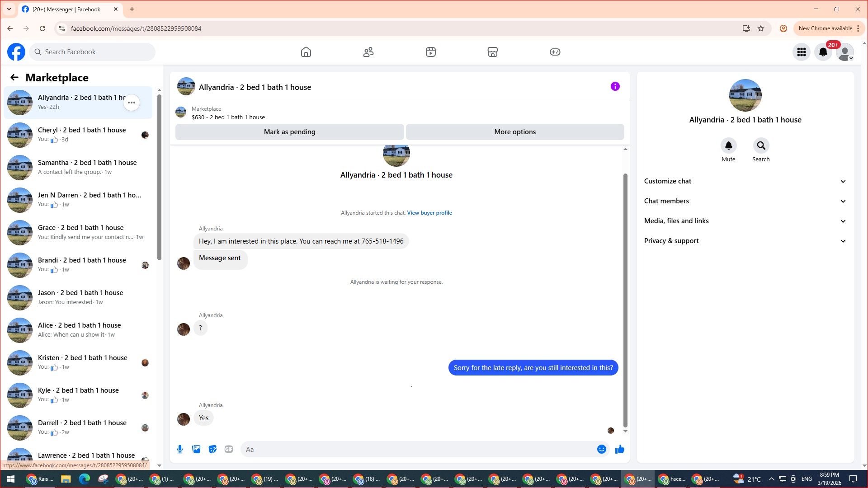The image size is (868, 488).
Task: Search within the conversation
Action: point(761,146)
